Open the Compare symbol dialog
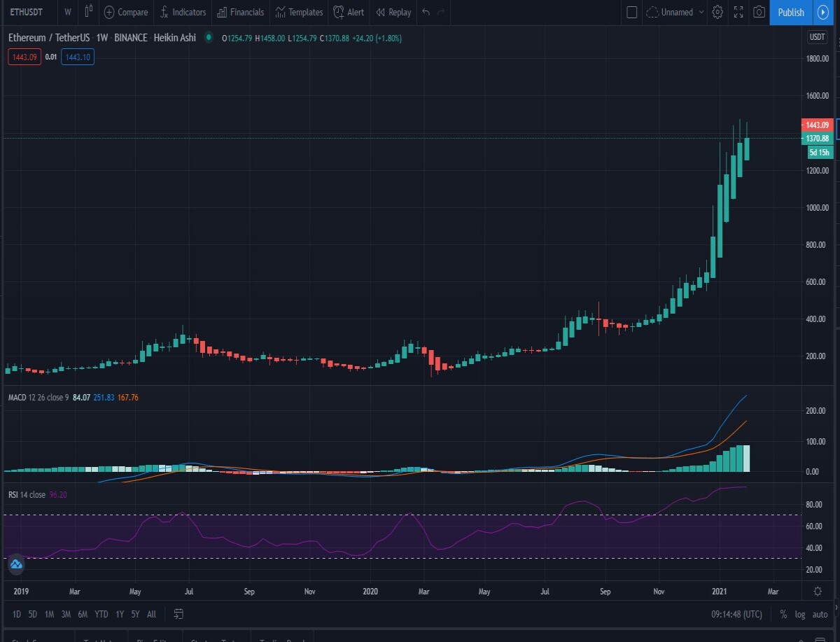 coord(126,12)
